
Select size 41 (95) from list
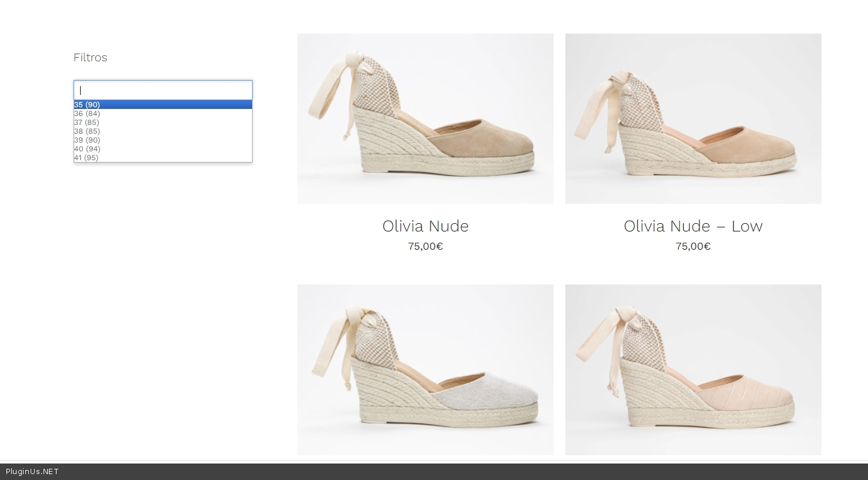click(x=87, y=158)
